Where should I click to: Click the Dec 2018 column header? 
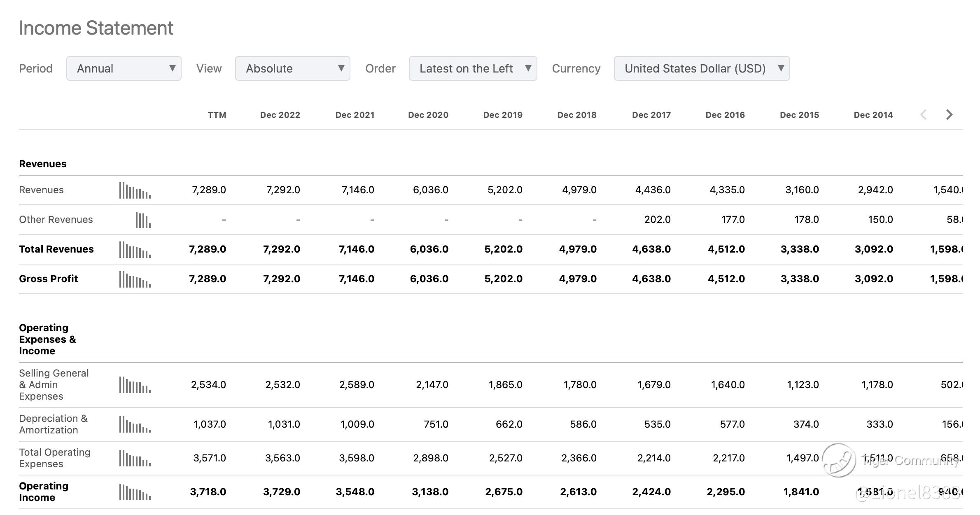click(576, 115)
